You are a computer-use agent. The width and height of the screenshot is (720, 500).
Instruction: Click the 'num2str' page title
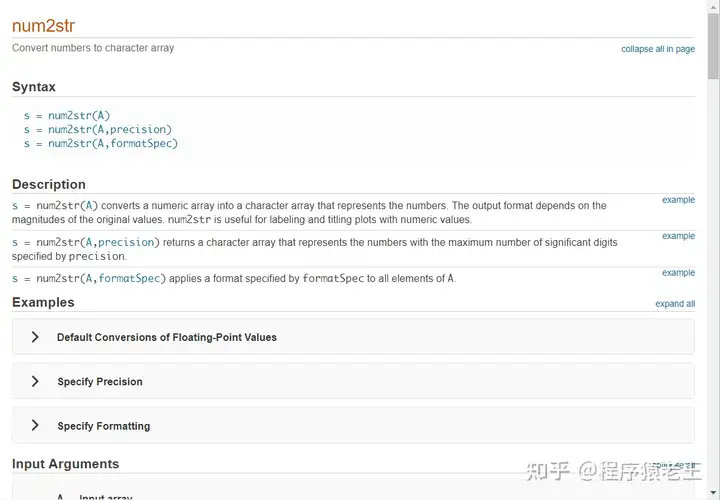tap(43, 26)
